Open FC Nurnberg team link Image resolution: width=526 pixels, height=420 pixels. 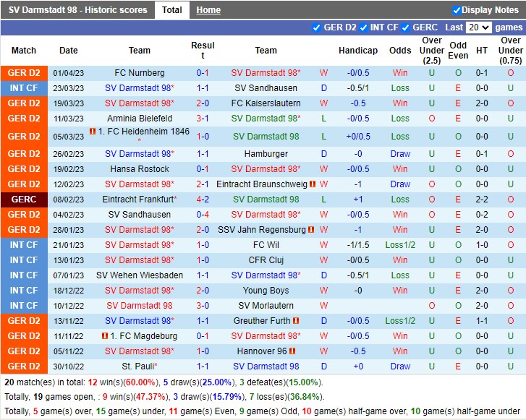tap(139, 73)
